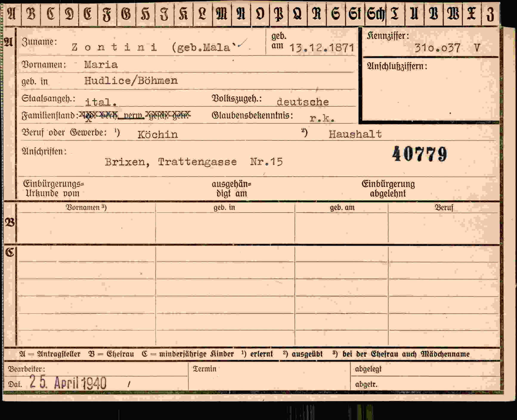Click the 'A' alphabet index tab

click(12, 14)
